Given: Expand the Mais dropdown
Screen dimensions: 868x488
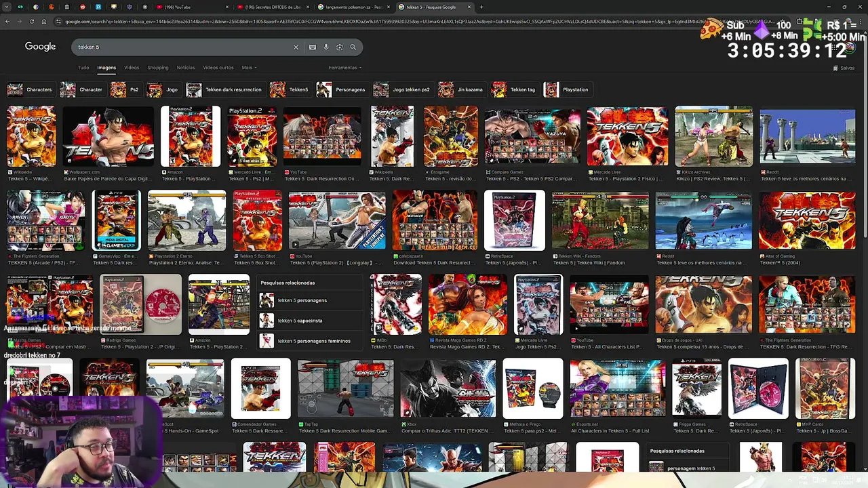Looking at the screenshot, I should (x=248, y=68).
